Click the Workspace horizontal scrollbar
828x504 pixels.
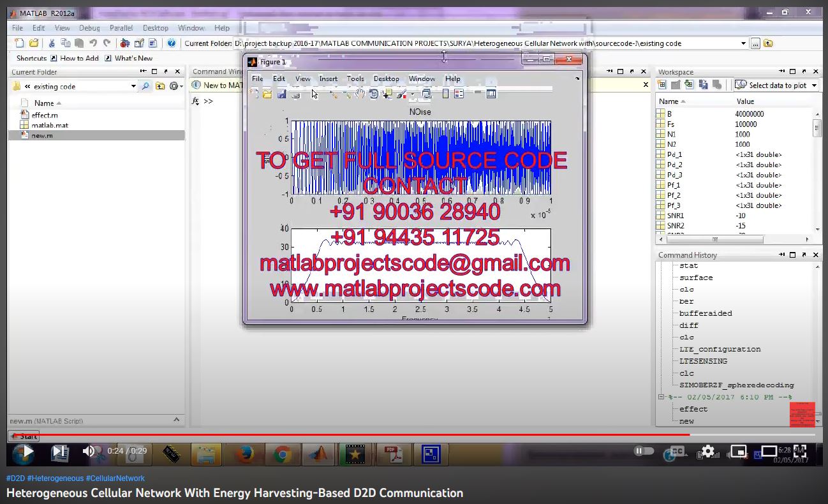click(714, 239)
